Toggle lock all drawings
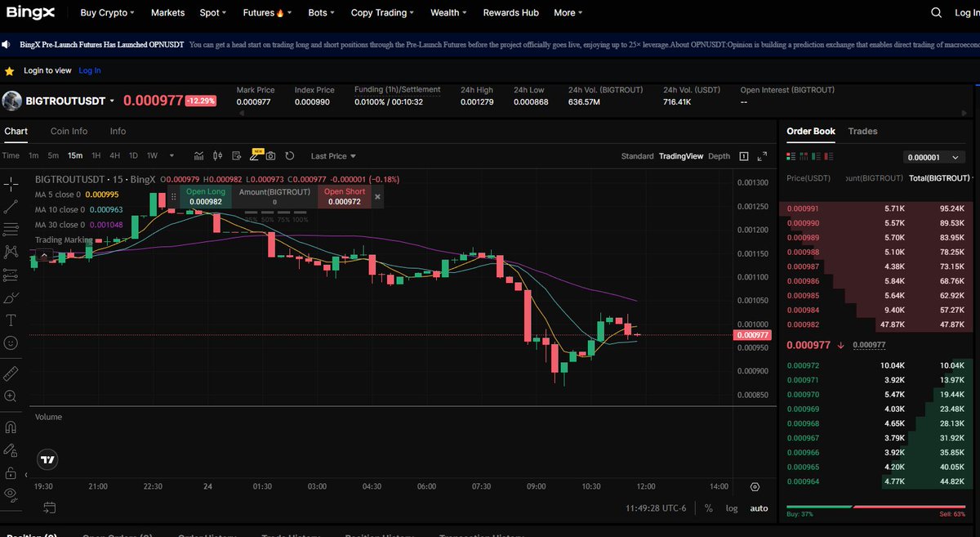This screenshot has width=980, height=537. click(x=11, y=472)
